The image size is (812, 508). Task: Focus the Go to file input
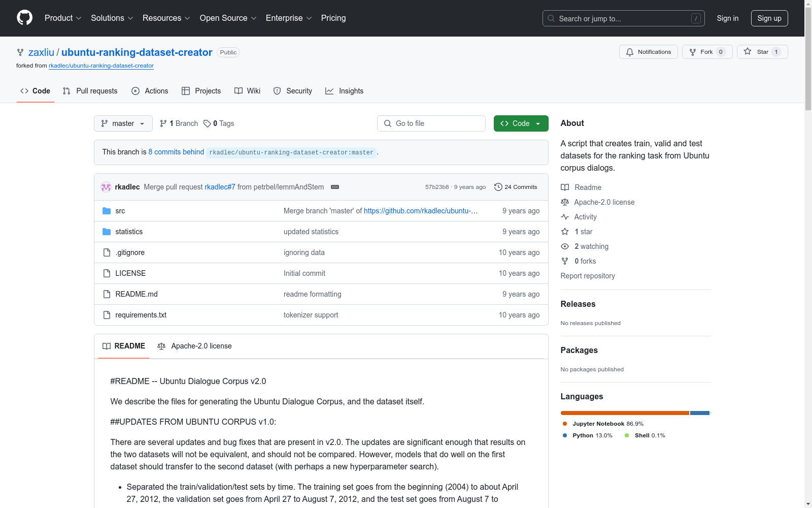(x=431, y=123)
